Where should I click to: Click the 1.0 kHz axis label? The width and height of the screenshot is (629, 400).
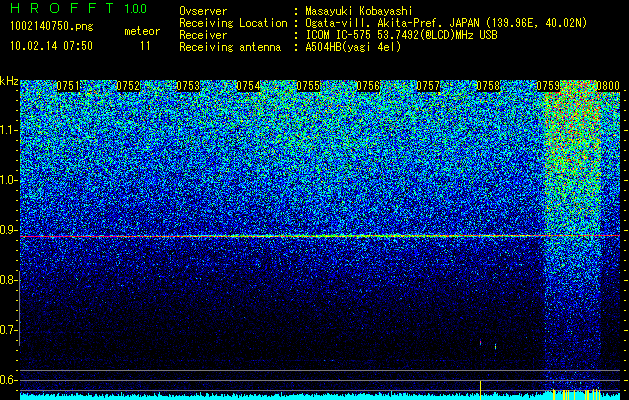coord(8,180)
